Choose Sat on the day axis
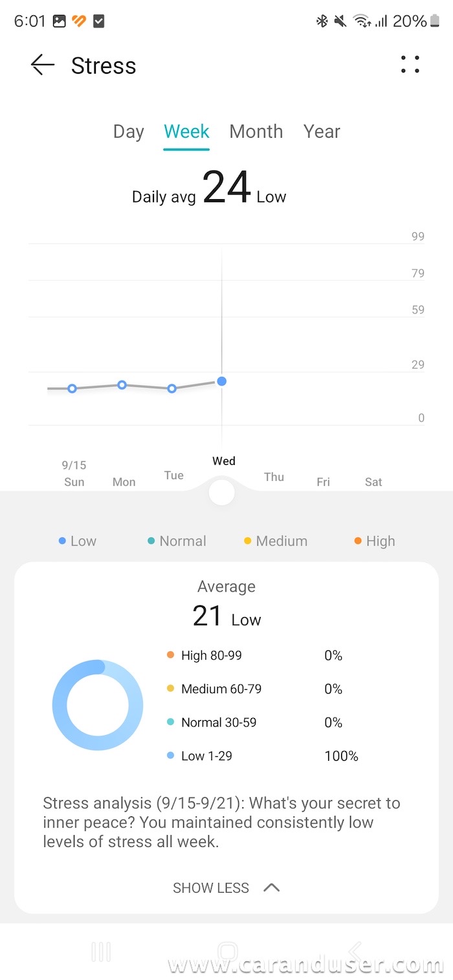Viewport: 453px width, 980px height. 373,482
